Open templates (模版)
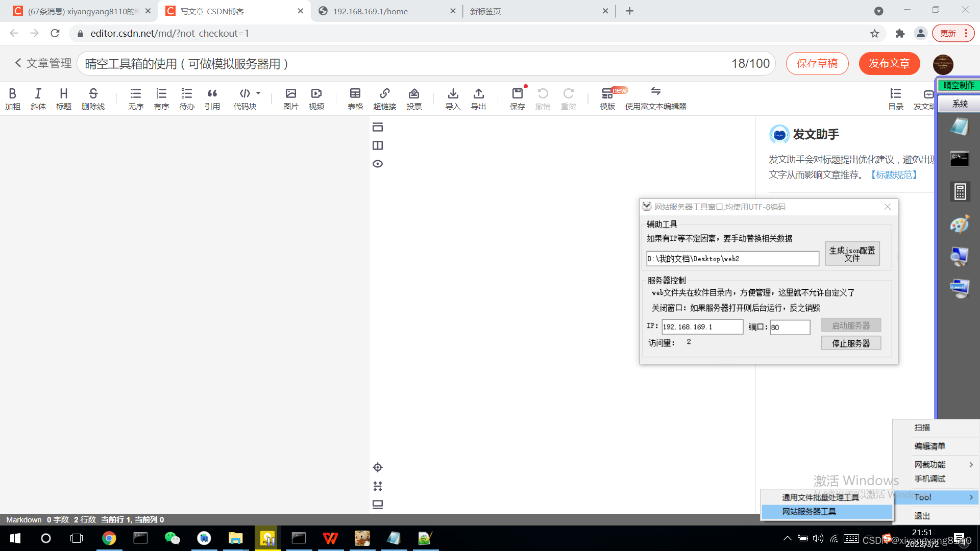The image size is (980, 551). pos(607,98)
